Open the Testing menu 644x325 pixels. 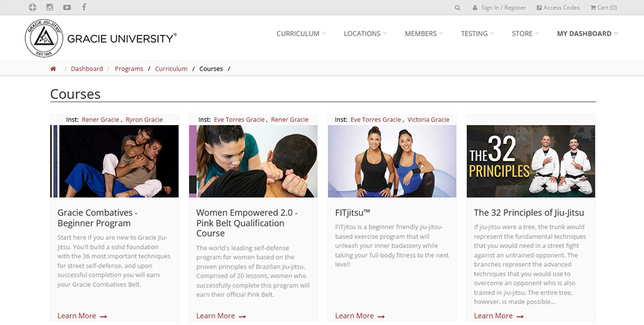[477, 34]
